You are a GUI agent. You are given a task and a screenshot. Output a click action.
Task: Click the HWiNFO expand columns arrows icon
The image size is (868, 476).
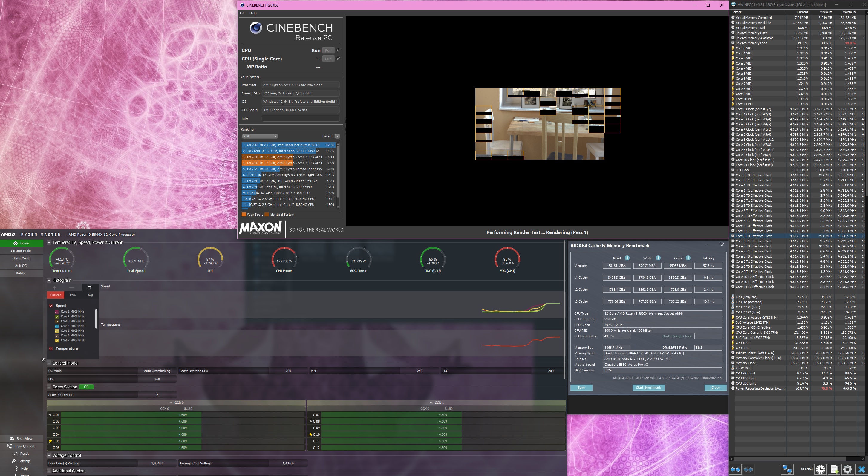735,469
